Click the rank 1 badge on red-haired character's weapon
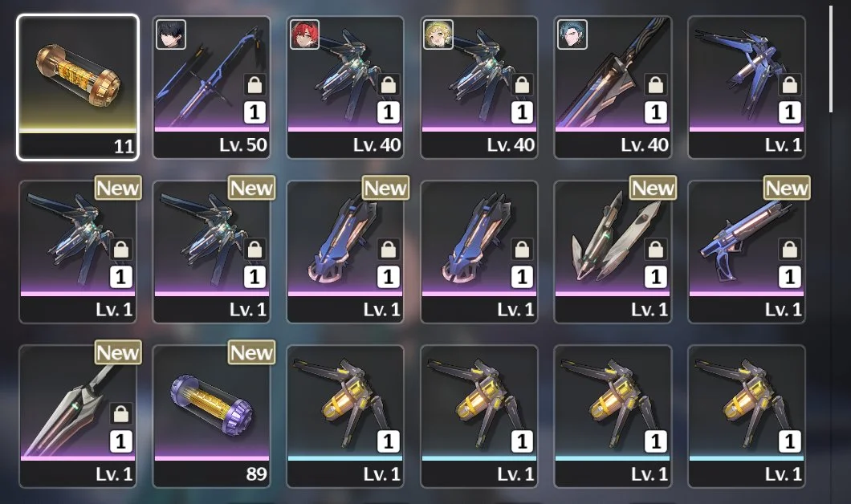Screen dimensions: 851x504 (x=388, y=112)
